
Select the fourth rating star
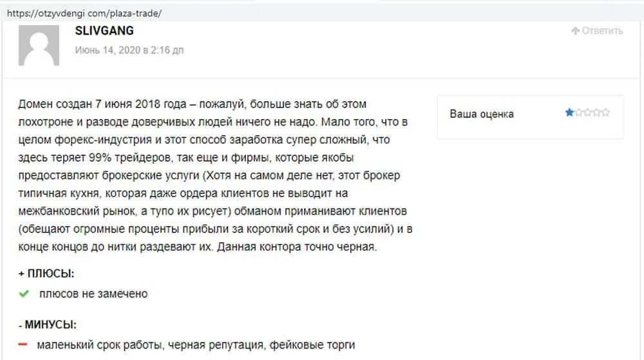pyautogui.click(x=596, y=113)
